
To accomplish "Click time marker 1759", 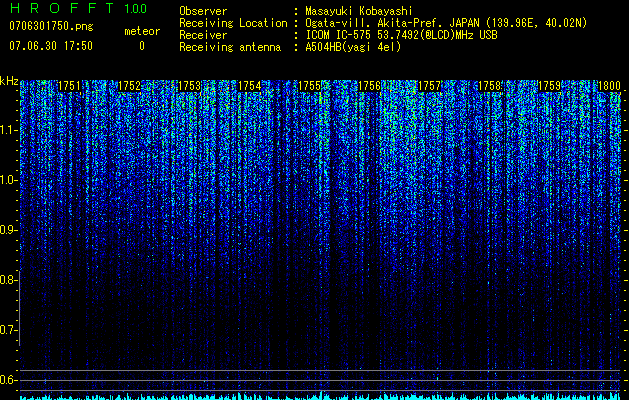I will pos(550,86).
